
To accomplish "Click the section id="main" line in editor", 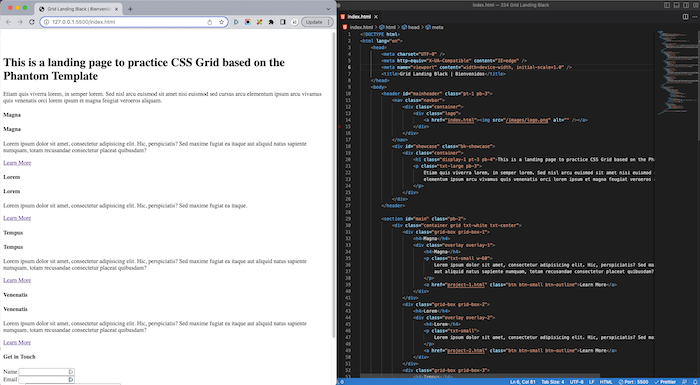I will (x=424, y=218).
